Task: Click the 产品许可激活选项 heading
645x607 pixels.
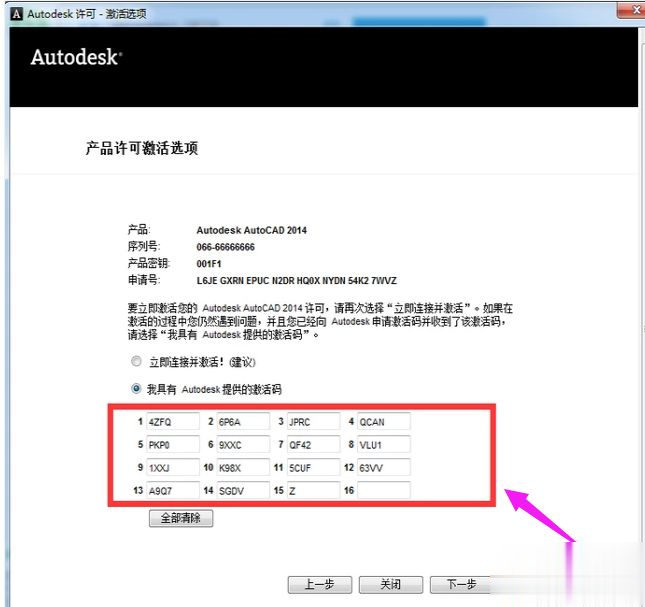Action: pos(142,148)
